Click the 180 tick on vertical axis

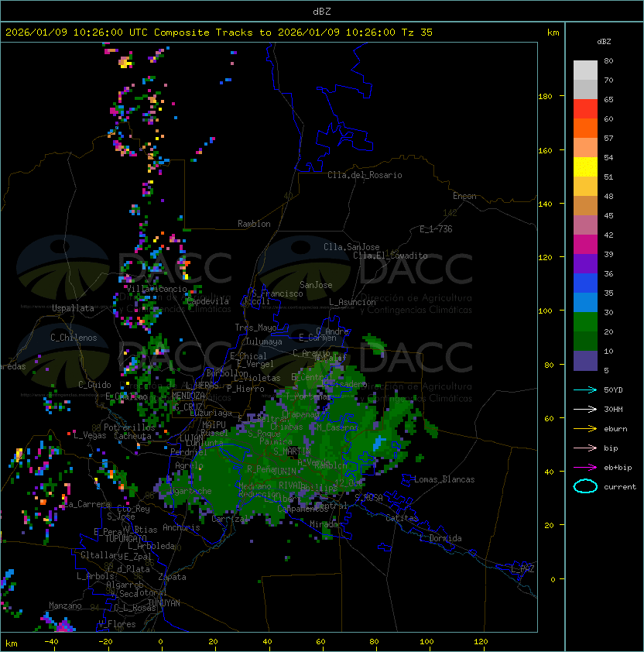click(x=545, y=97)
